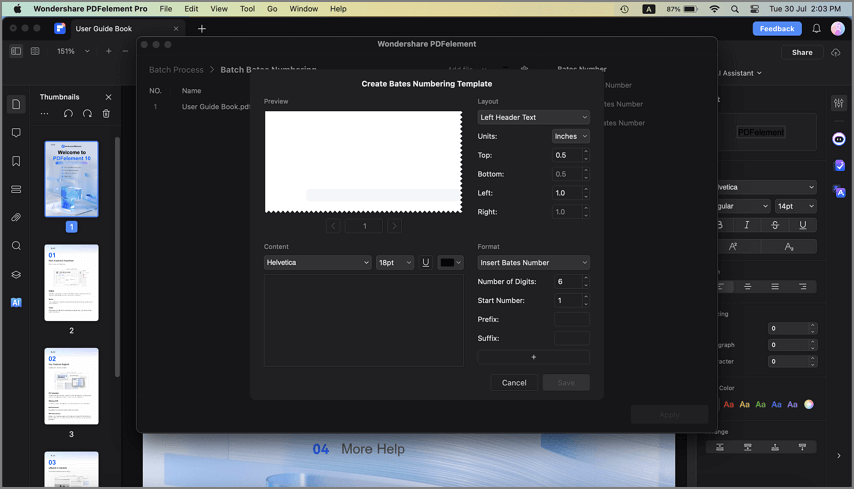Click the Share button

pyautogui.click(x=802, y=52)
